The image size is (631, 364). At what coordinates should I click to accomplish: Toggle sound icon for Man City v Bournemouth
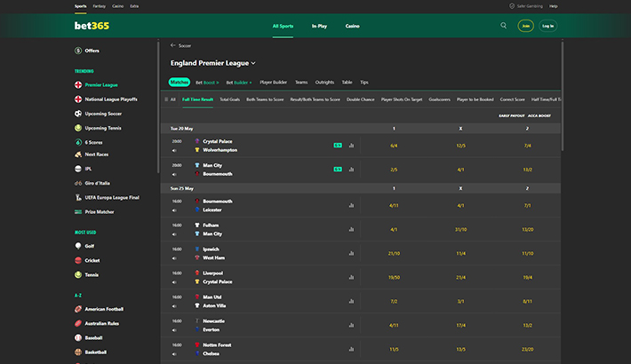pos(174,175)
